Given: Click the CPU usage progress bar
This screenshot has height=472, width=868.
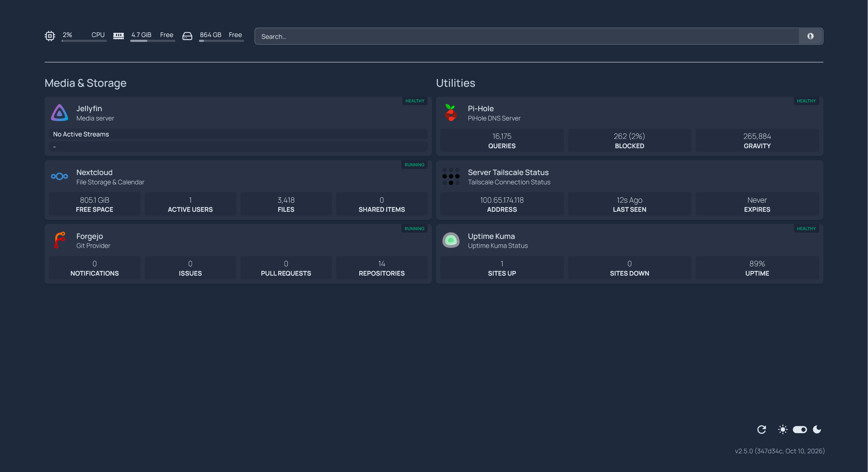Looking at the screenshot, I should pyautogui.click(x=84, y=41).
